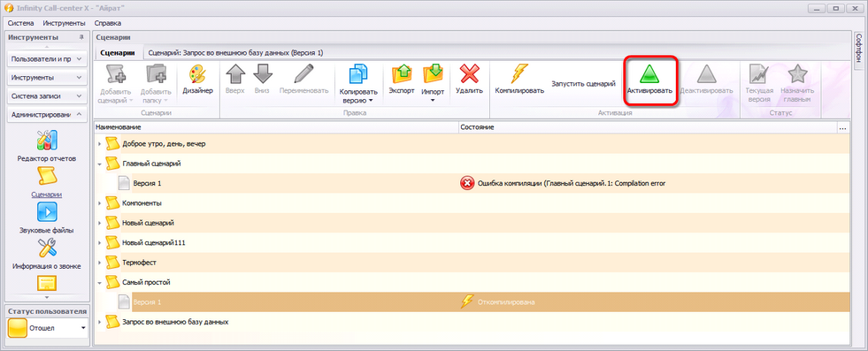Expand the Новый сценарий111 node
The height and width of the screenshot is (351, 868).
(x=100, y=242)
